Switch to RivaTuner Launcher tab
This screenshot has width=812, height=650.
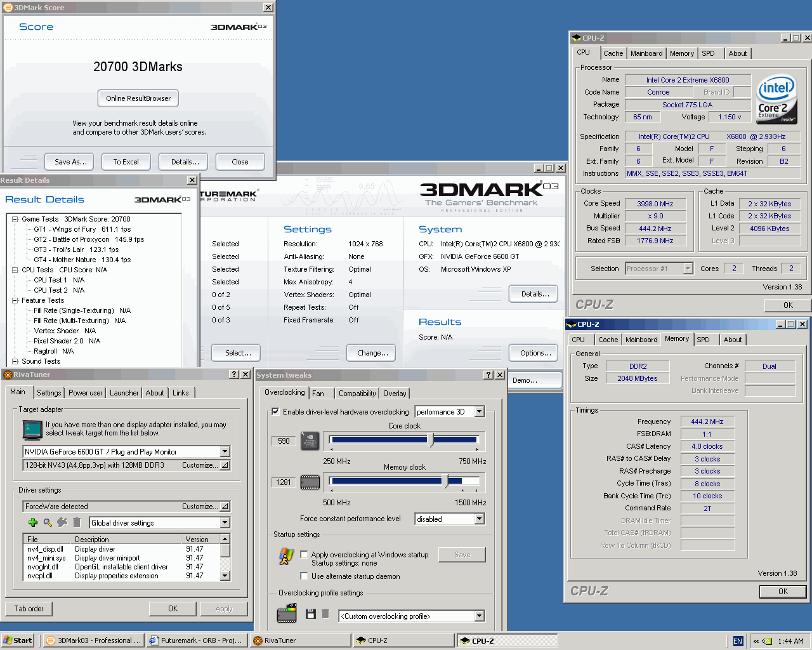click(x=124, y=393)
